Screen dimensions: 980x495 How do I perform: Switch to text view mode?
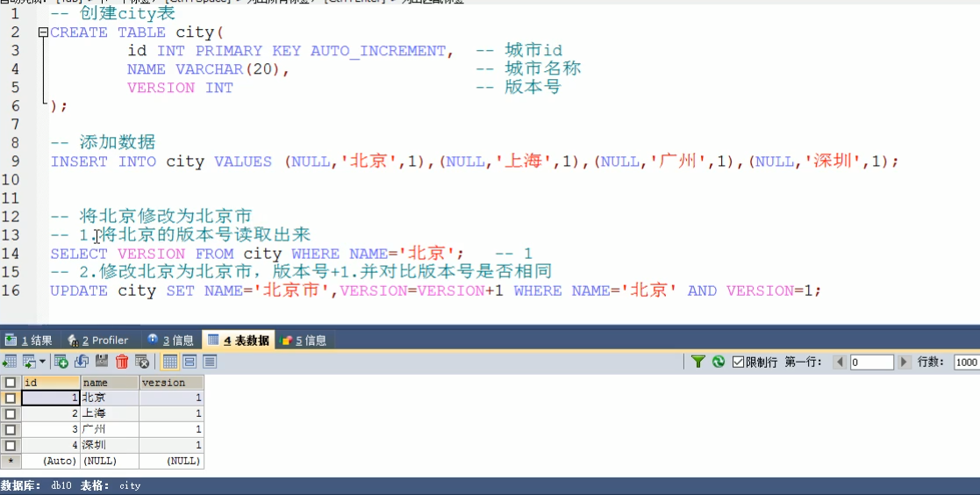coord(210,362)
